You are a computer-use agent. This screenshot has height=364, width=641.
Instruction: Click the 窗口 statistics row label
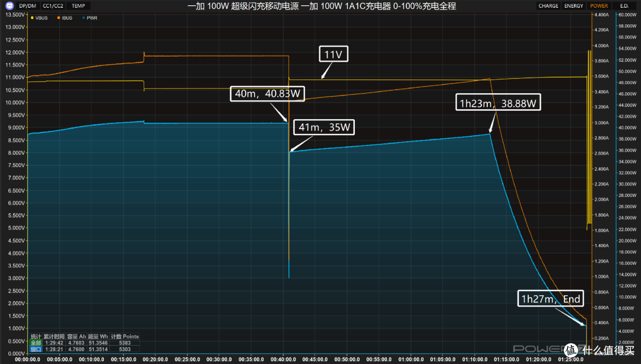36,349
